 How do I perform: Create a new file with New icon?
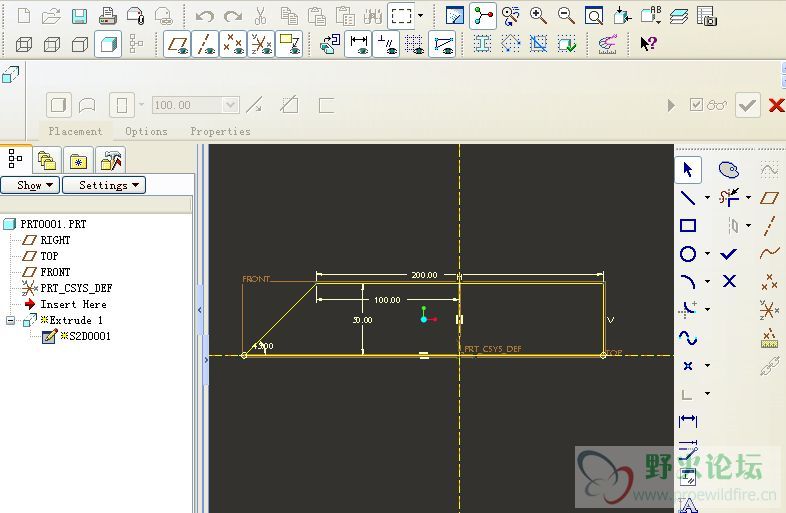pos(24,16)
